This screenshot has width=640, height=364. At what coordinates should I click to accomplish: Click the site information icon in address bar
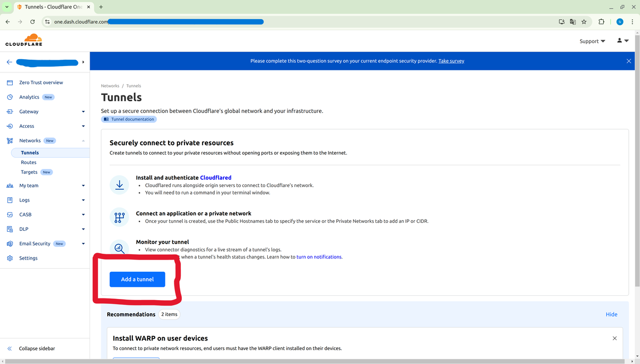pos(47,22)
